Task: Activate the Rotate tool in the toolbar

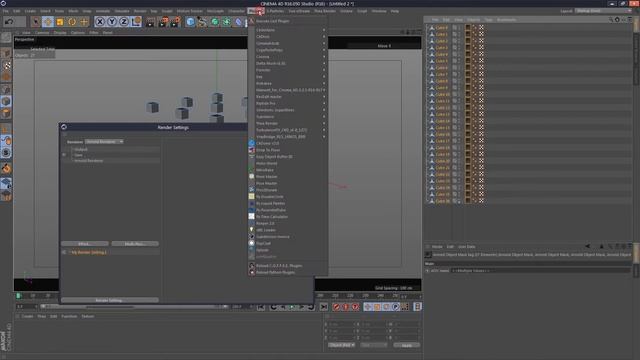Action: [x=72, y=22]
